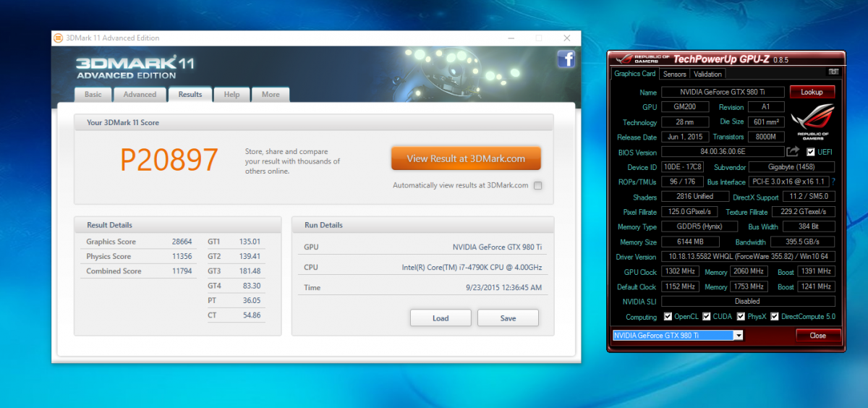Click the ROG eye icon in GPU-Z title
868x408 pixels.
click(x=624, y=59)
